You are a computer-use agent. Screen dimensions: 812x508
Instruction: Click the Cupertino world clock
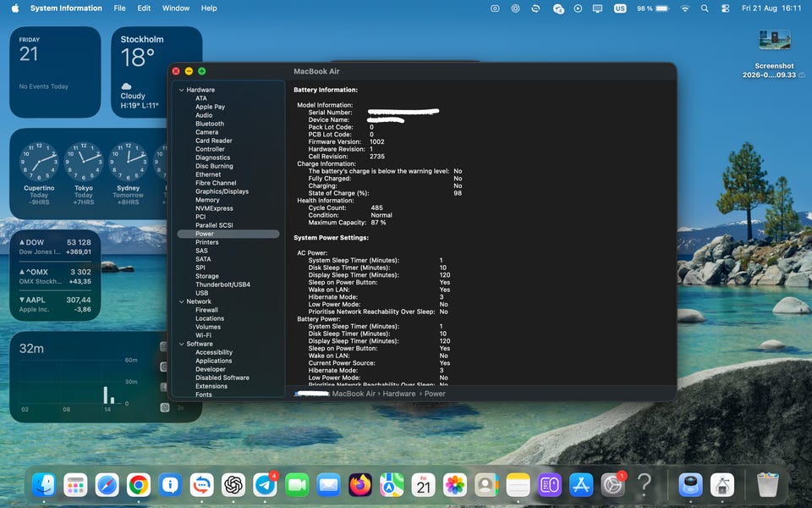[39, 174]
